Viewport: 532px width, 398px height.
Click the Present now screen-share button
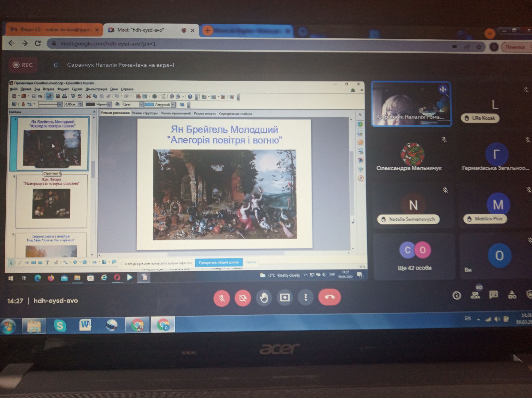(285, 297)
